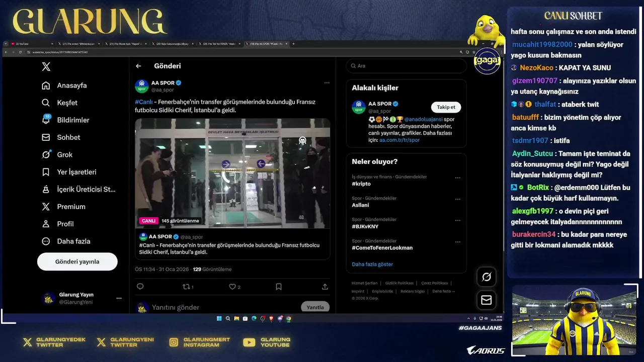
Task: Open AA SPOR post options menu
Action: click(x=327, y=83)
